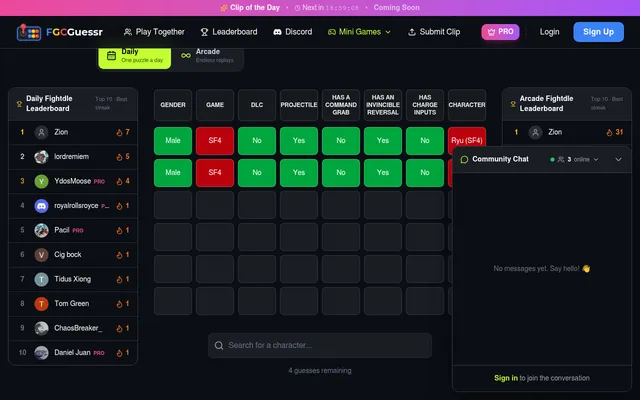Click the Discord logo icon
Viewport: 640px width, 400px height.
[278, 32]
